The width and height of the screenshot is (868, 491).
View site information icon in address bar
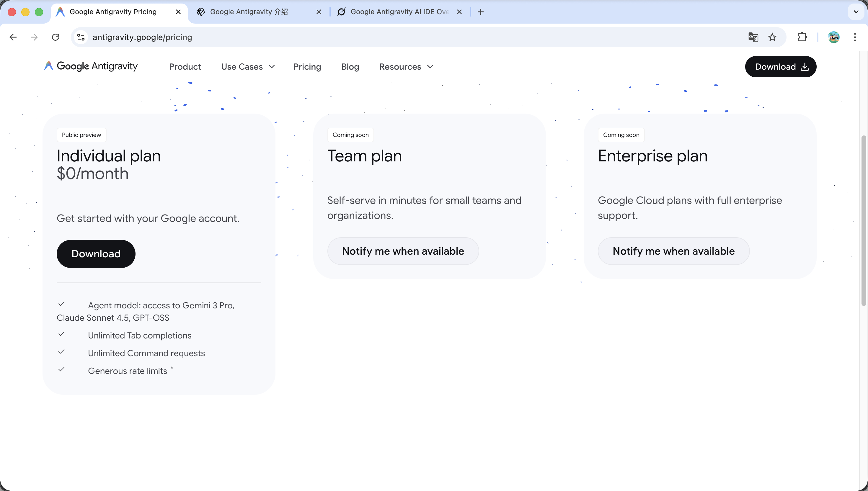tap(81, 37)
